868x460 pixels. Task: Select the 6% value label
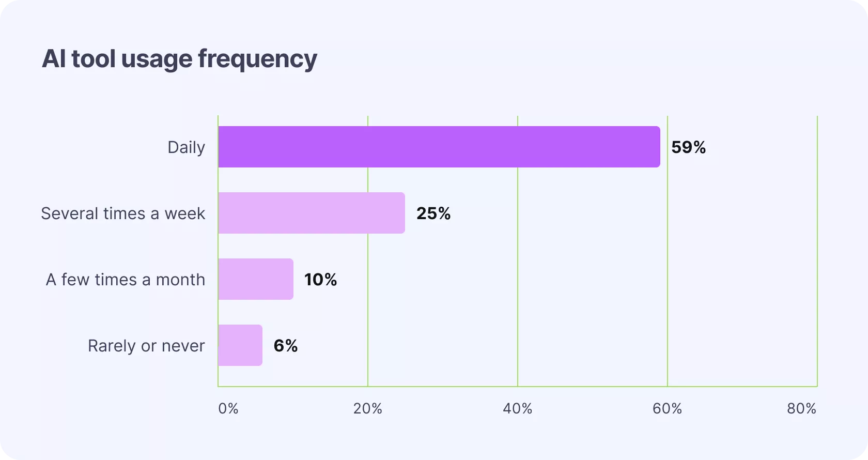click(x=285, y=346)
